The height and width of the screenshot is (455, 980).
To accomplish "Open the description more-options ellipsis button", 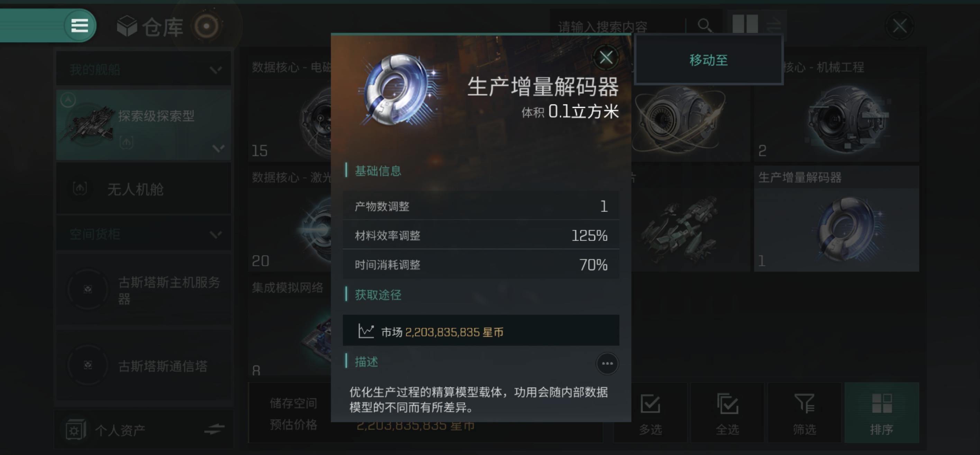I will [607, 363].
